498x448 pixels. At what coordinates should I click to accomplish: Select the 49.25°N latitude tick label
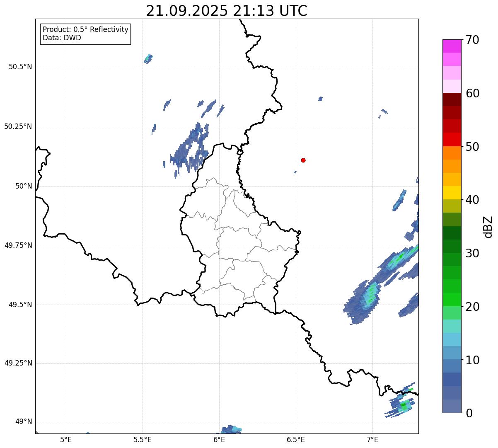(x=18, y=363)
